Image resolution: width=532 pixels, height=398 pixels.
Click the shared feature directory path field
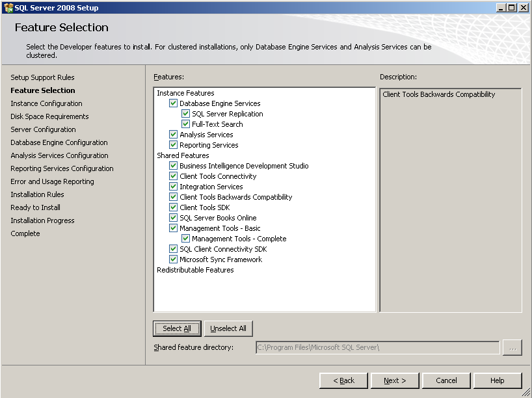click(x=378, y=347)
